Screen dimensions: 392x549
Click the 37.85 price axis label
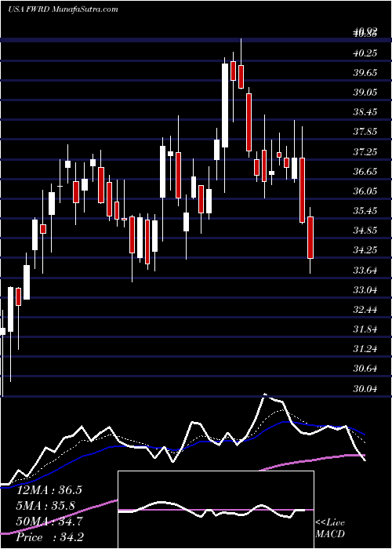click(x=365, y=132)
